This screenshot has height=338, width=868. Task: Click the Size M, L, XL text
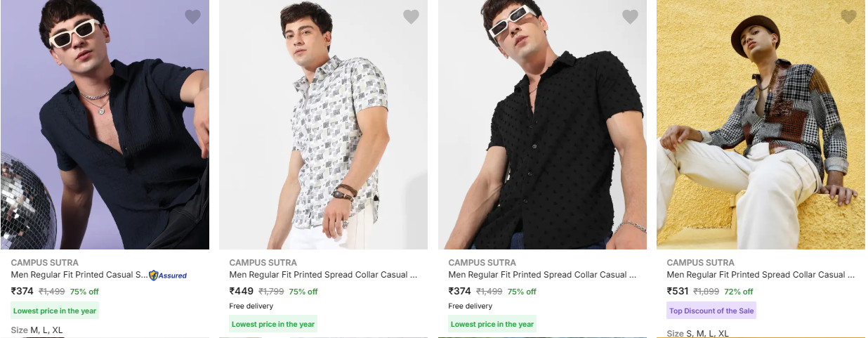coord(37,330)
